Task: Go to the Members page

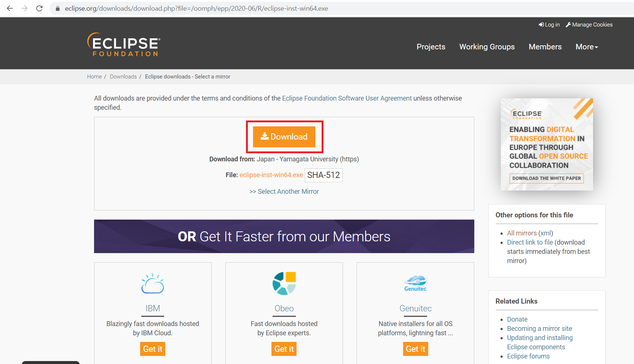Action: pos(545,47)
